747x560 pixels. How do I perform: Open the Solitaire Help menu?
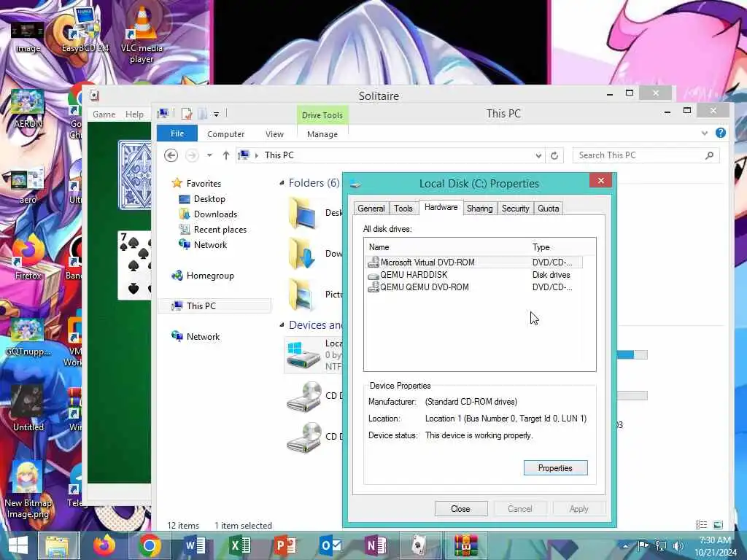[x=134, y=114]
